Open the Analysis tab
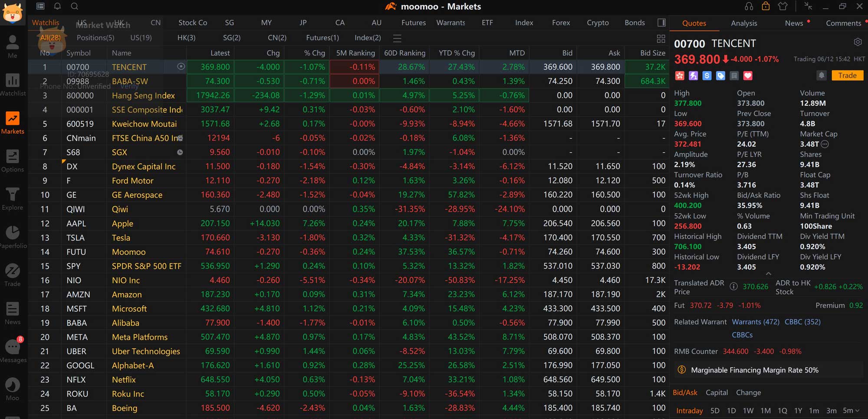Viewport: 868px width, 419px height. (744, 23)
